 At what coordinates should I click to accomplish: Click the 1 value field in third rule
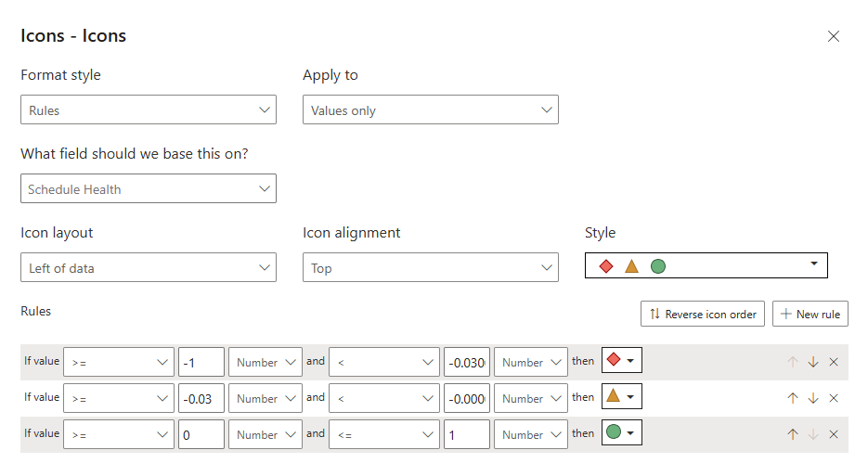[x=467, y=434]
